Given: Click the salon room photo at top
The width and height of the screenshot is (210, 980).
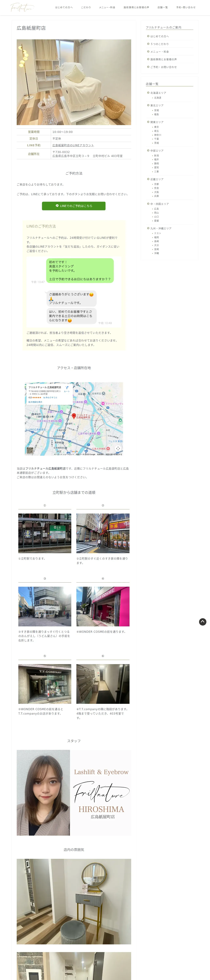Looking at the screenshot, I should click(74, 82).
